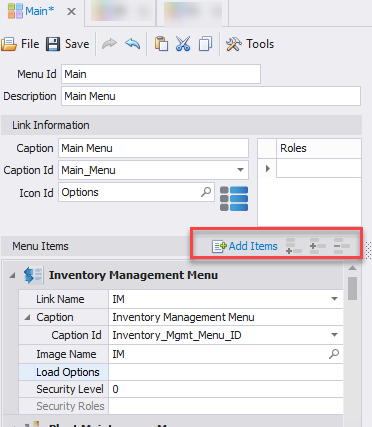372x427 pixels.
Task: Collapse the Caption property row
Action: 27,317
